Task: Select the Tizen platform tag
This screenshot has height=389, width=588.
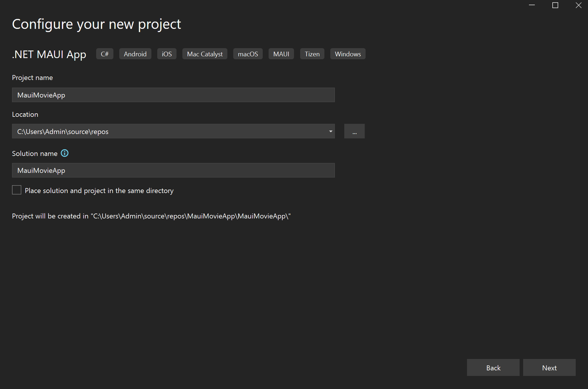Action: (312, 54)
